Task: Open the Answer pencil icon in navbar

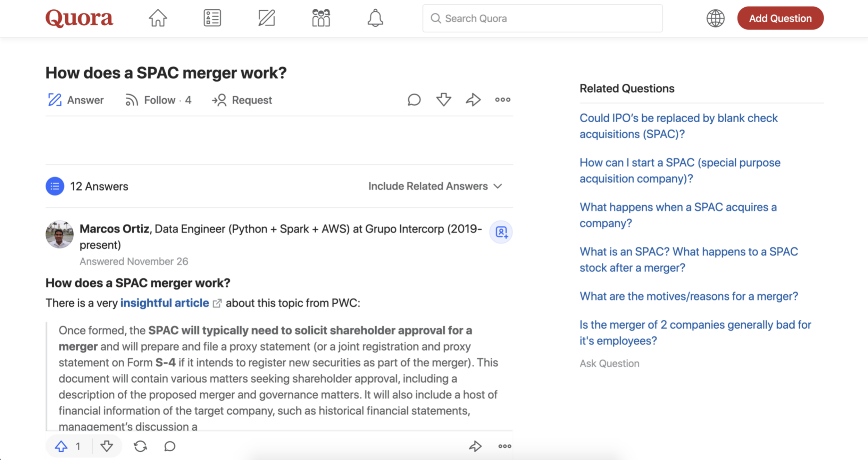Action: pyautogui.click(x=267, y=18)
